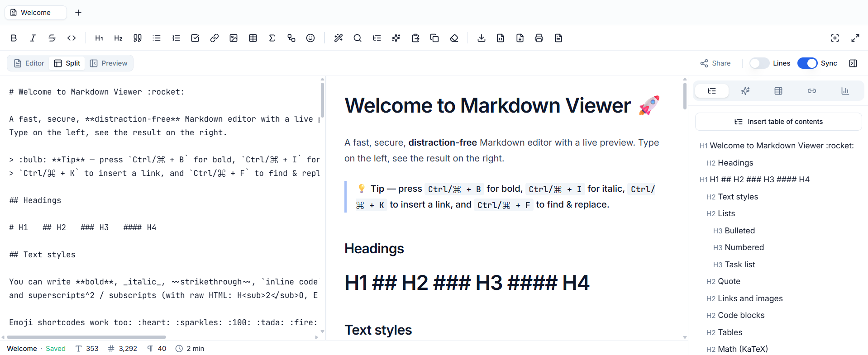Click the download icon
This screenshot has height=355, width=868.
pos(482,38)
